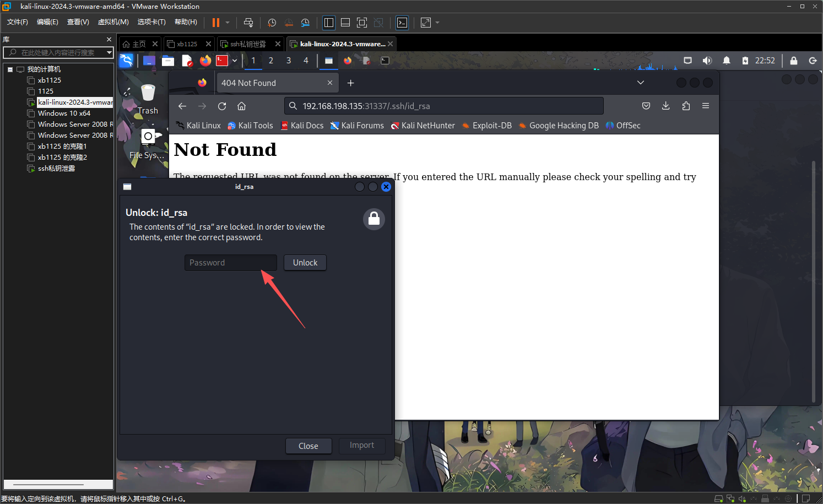Open the 虚拟机(M) menu

click(113, 22)
